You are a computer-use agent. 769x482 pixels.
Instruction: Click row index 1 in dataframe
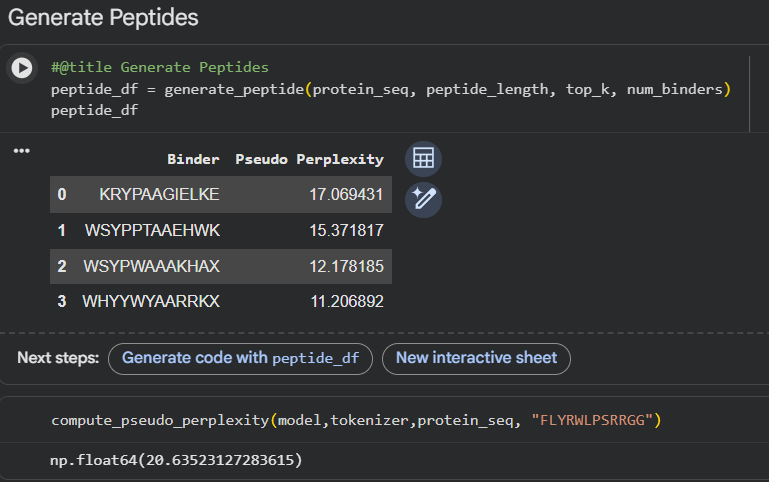[62, 230]
